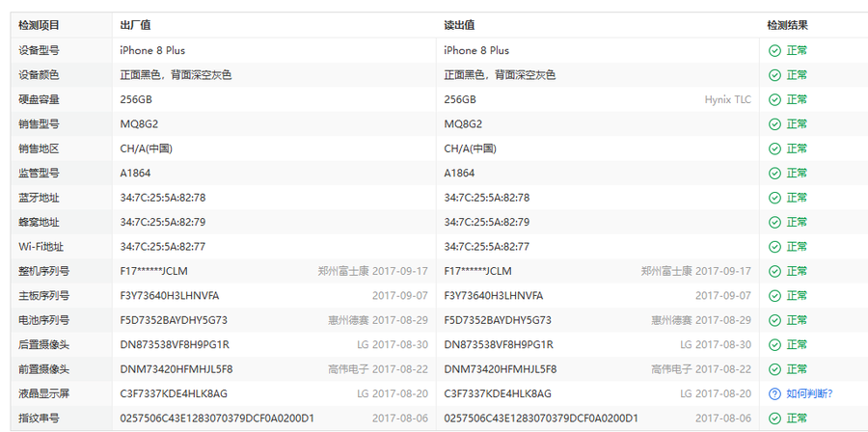Click the green check icon in the 后置摄像头 row

(774, 344)
